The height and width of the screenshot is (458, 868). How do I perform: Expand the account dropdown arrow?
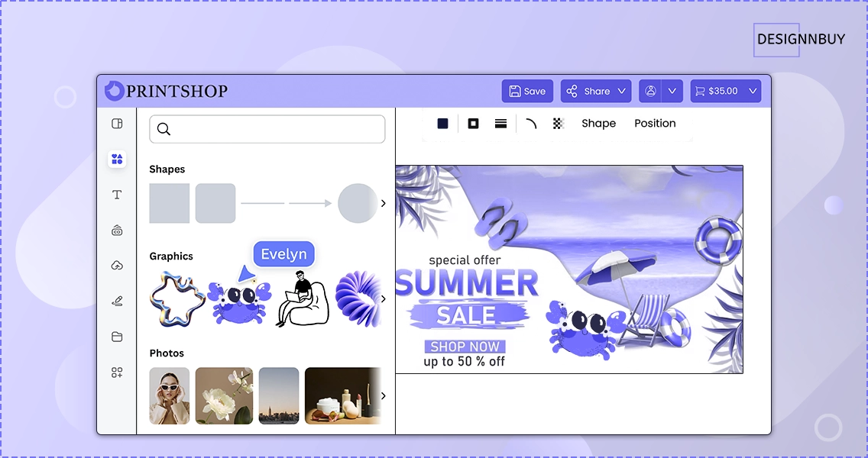(x=672, y=91)
